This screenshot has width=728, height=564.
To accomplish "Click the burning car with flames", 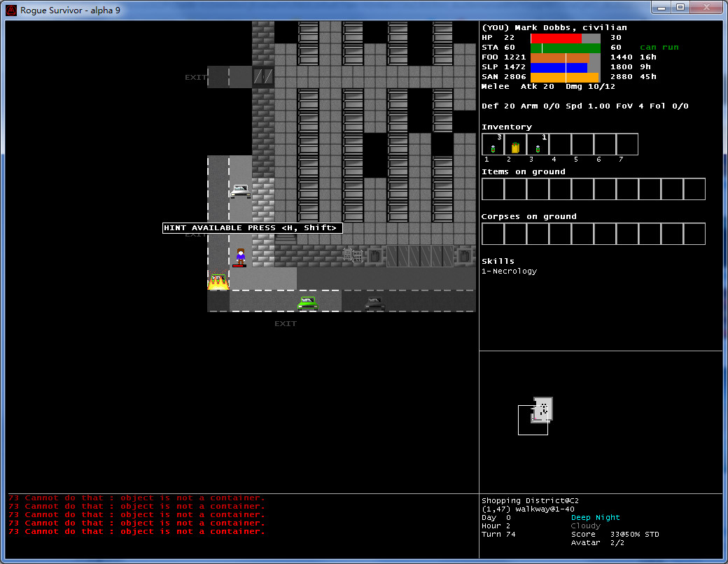I will pos(218,281).
